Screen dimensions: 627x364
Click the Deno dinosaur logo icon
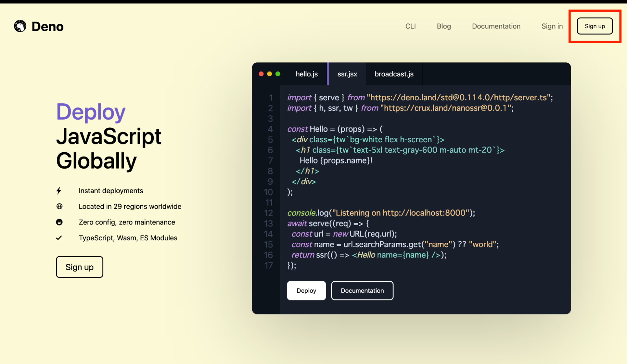coord(20,26)
